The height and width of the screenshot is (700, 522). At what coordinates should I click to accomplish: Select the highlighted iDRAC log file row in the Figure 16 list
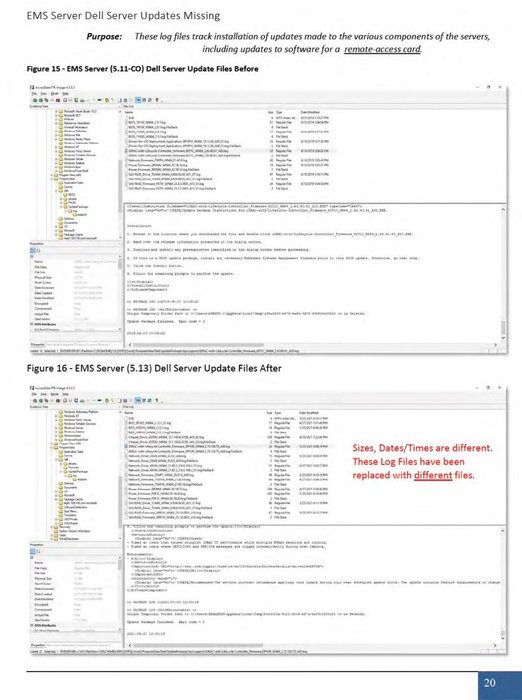point(228,446)
